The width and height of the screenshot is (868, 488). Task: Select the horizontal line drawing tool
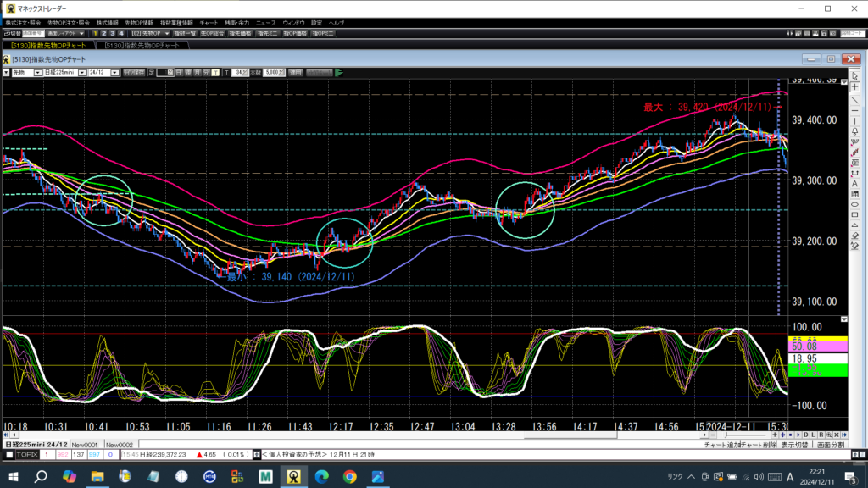[x=854, y=111]
